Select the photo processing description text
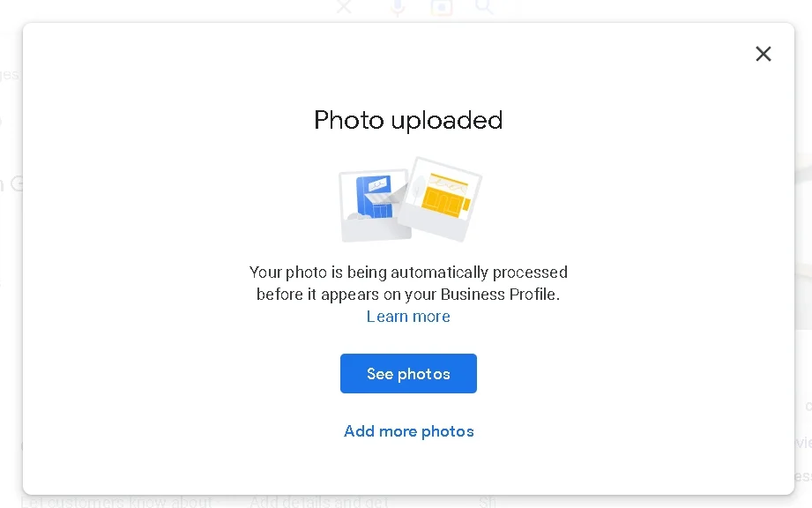This screenshot has width=812, height=508. pyautogui.click(x=408, y=283)
